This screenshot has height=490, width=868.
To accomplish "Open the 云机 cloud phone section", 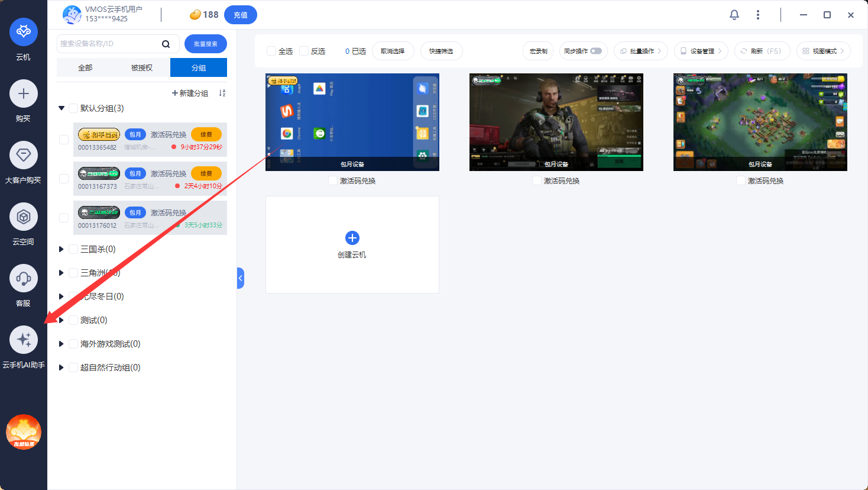I will pos(24,31).
